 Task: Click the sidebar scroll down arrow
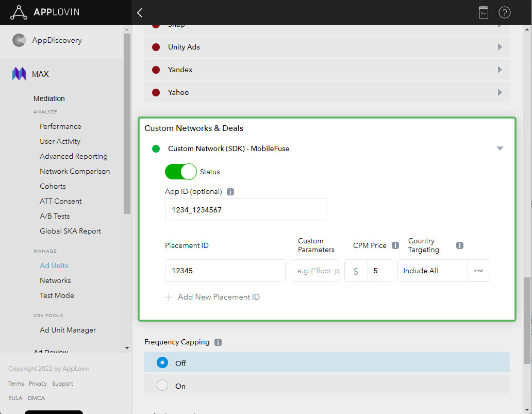point(127,348)
